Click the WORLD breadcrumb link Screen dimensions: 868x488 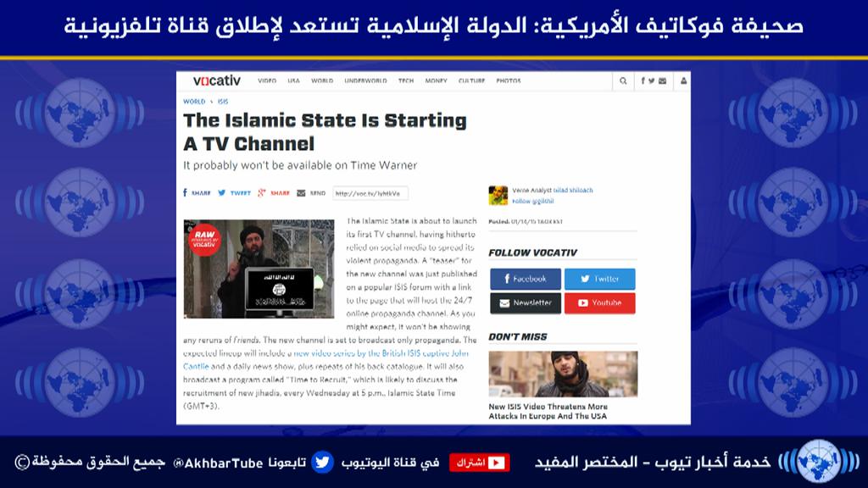(194, 102)
